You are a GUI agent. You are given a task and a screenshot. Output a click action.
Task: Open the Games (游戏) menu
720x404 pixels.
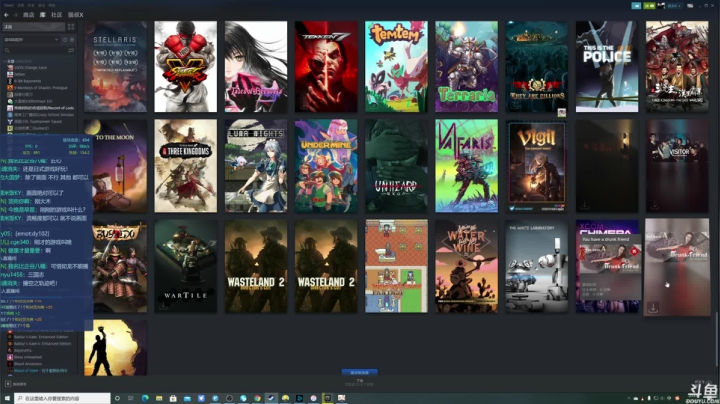click(41, 5)
